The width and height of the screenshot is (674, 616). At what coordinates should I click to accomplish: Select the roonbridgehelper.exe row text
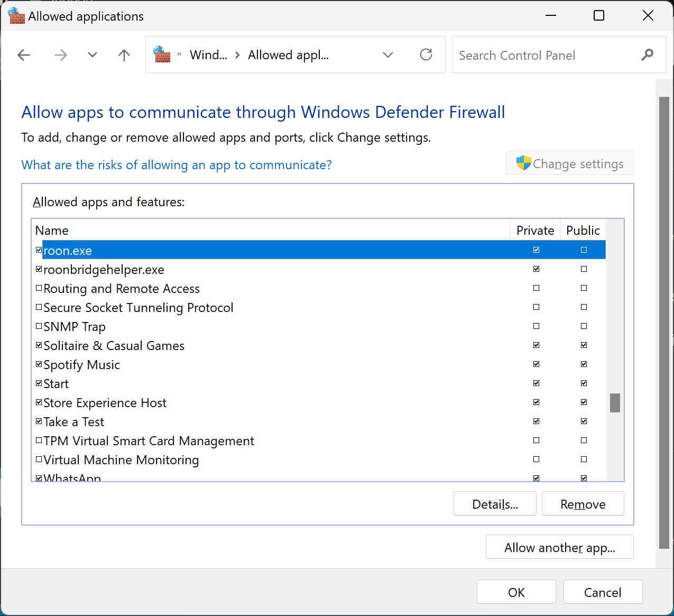coord(104,270)
